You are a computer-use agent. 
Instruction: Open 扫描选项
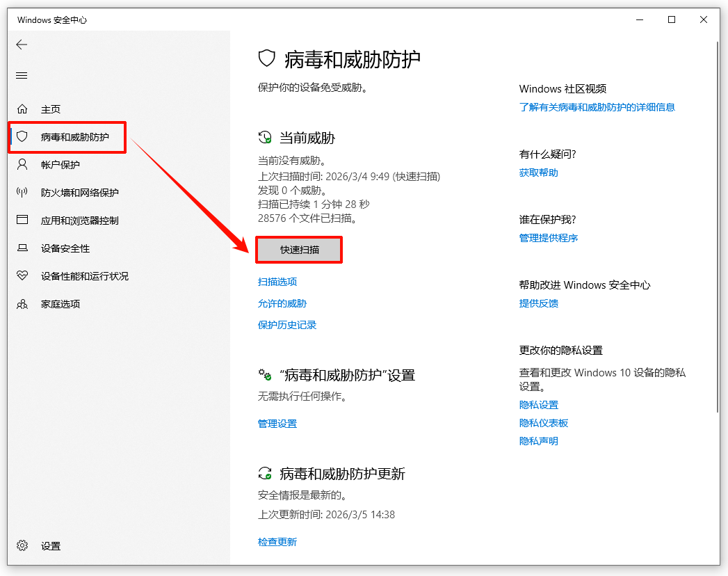pos(276,282)
